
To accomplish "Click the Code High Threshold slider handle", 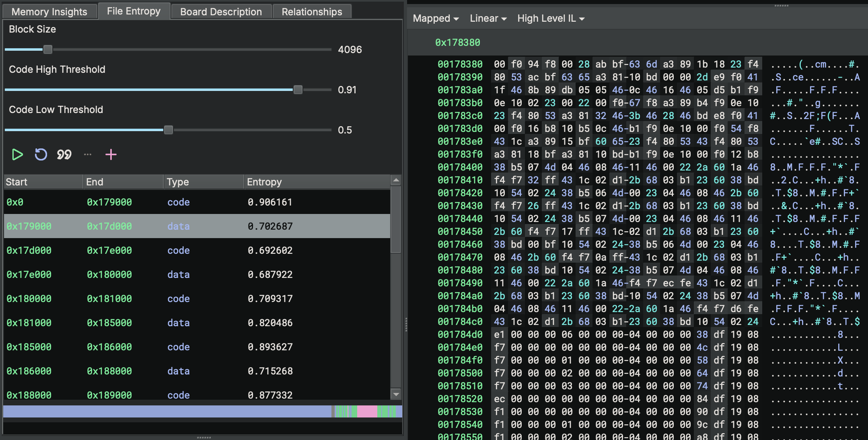I will [x=298, y=90].
